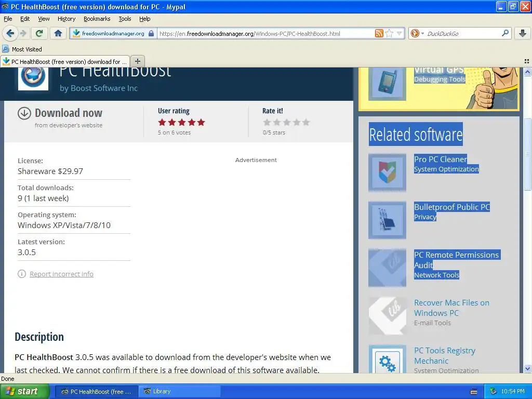Click the magnifier search icon
The width and height of the screenshot is (532, 399).
point(505,33)
